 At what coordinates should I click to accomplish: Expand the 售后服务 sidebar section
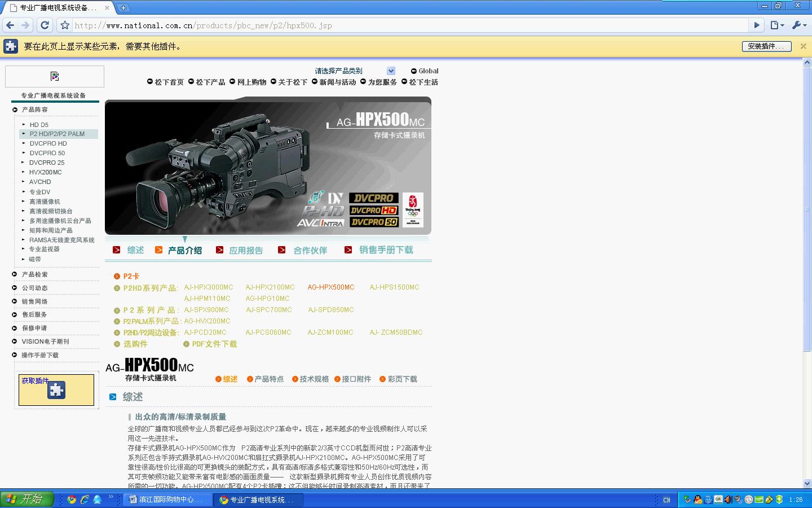35,314
